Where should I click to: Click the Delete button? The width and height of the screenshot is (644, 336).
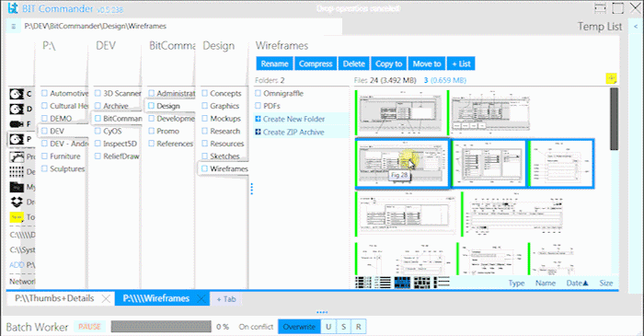point(353,64)
